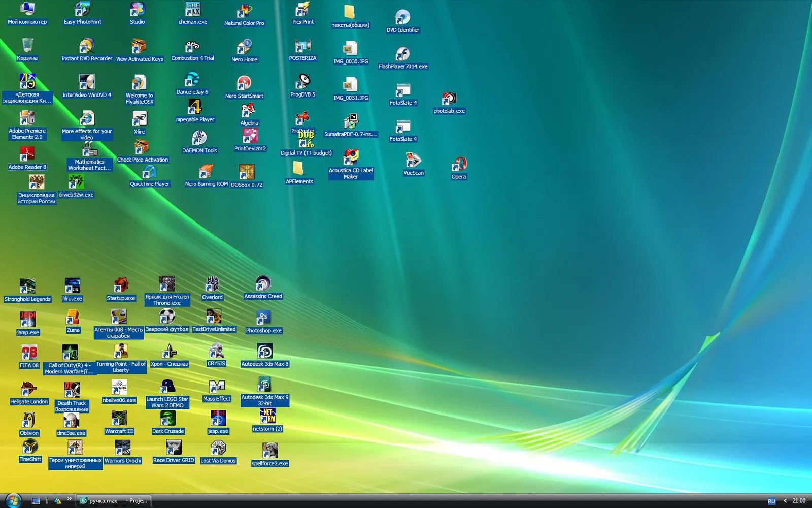Show hidden system tray icons arrow
Viewport: 812px width, 508px height.
[785, 501]
